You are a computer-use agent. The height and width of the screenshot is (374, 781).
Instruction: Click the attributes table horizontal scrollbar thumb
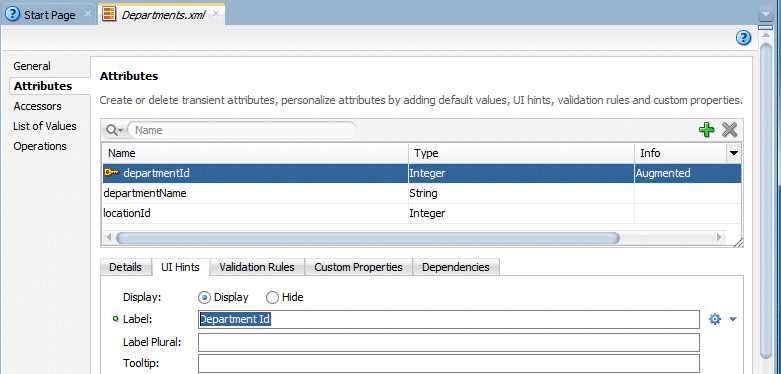point(368,238)
